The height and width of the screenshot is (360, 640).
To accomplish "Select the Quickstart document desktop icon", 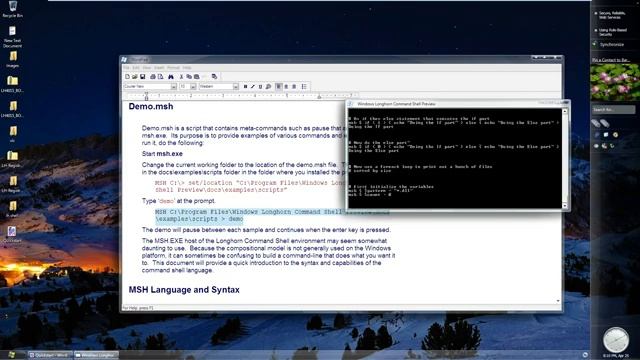I will click(x=12, y=235).
